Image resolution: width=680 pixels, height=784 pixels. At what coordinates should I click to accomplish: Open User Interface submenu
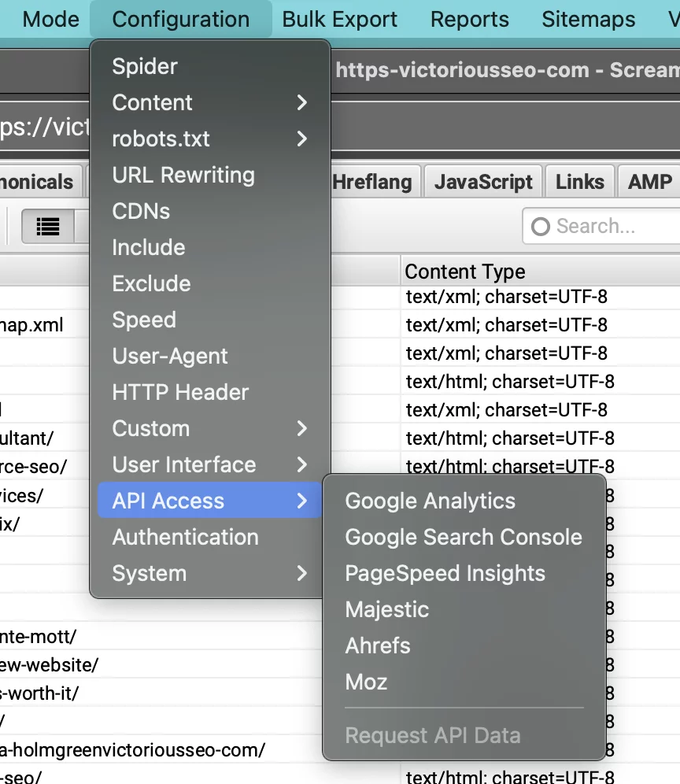tap(210, 464)
